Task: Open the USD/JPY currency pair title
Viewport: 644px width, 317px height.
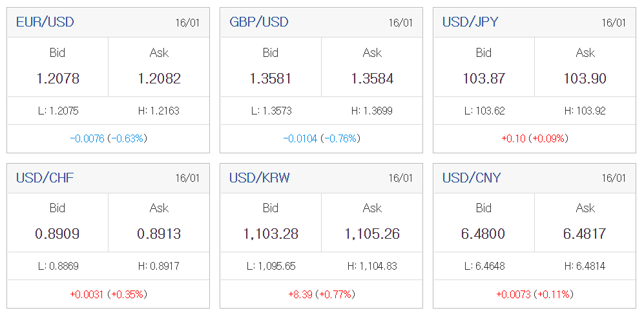Action: [470, 22]
